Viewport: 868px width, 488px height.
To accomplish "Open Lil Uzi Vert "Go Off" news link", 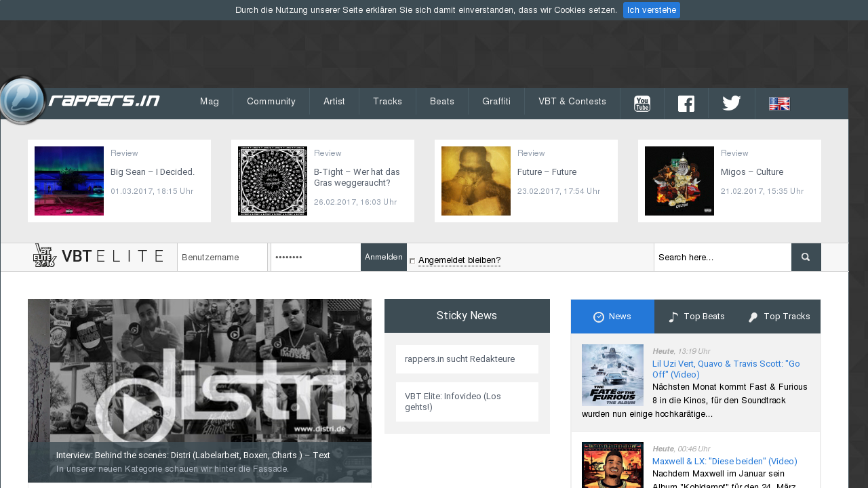I will click(x=726, y=369).
